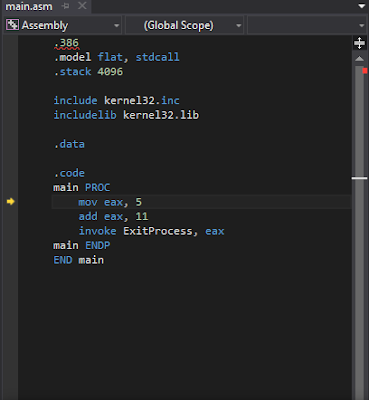Click ExitProcess in invoke line
Screen dimensions: 369x400
[x=158, y=231]
